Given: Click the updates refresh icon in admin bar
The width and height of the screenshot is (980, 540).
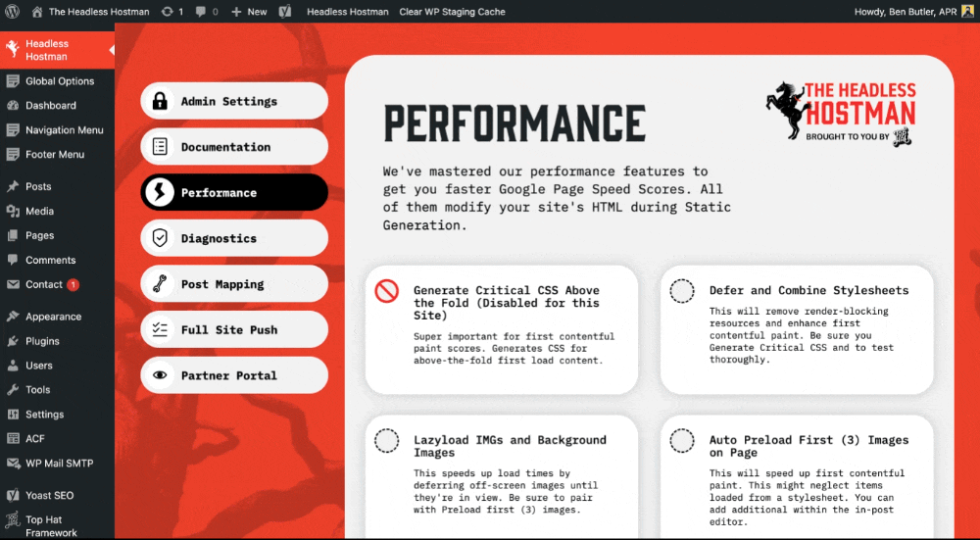Looking at the screenshot, I should (x=168, y=12).
